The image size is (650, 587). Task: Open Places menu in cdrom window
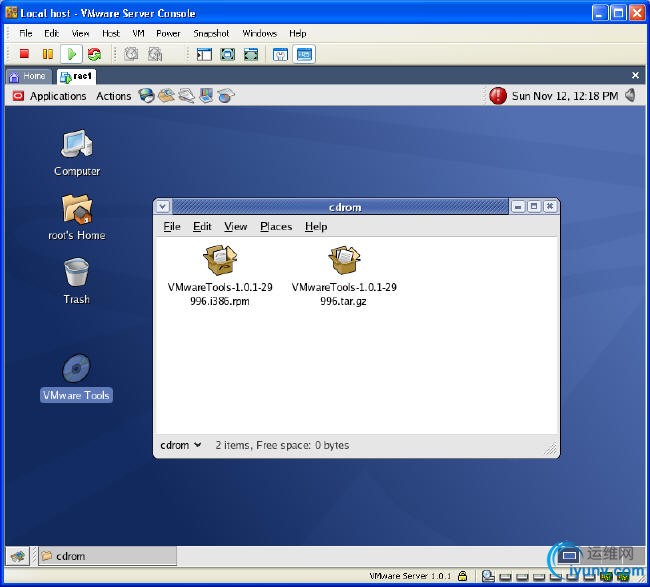tap(276, 226)
